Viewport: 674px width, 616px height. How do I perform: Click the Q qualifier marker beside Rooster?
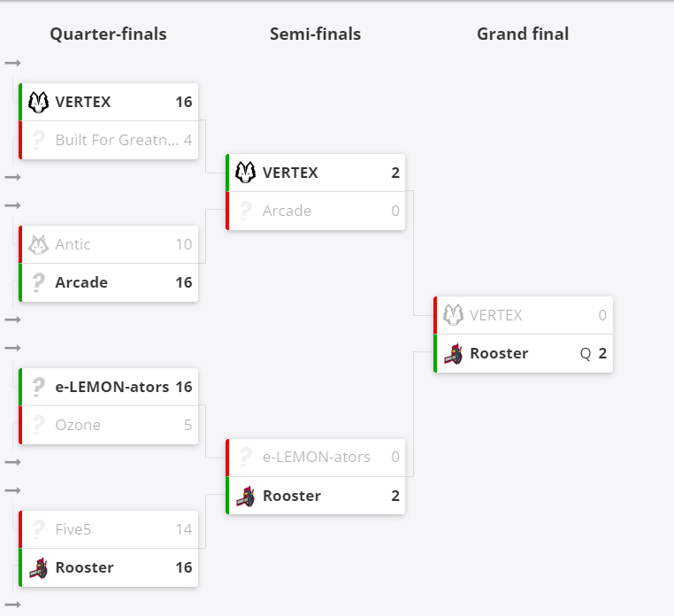(586, 354)
